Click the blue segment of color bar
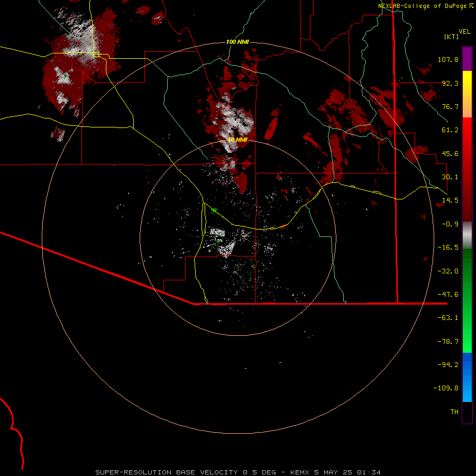 tap(467, 377)
